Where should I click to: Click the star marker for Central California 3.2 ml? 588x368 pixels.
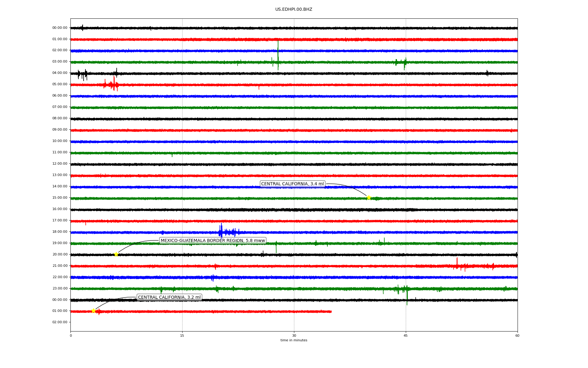pyautogui.click(x=94, y=311)
